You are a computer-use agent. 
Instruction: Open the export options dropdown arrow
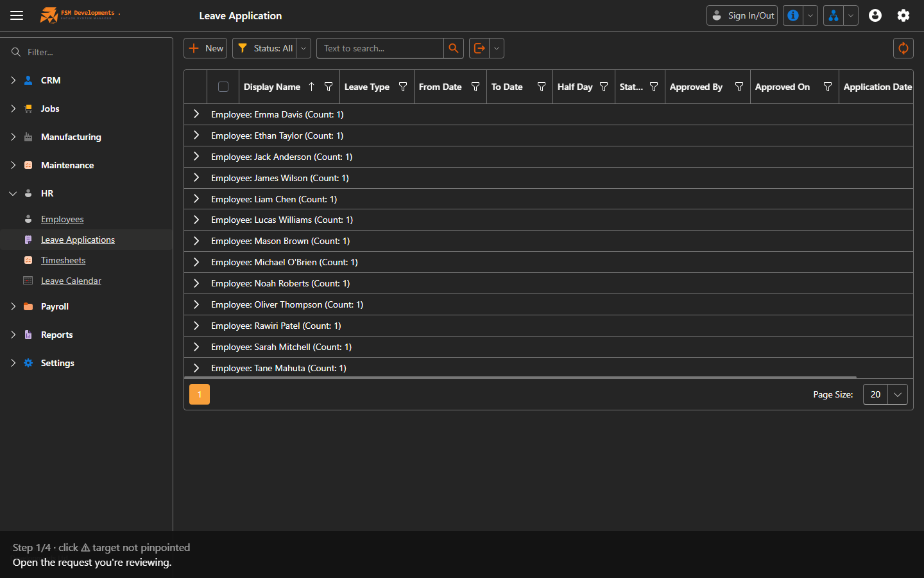click(x=497, y=48)
